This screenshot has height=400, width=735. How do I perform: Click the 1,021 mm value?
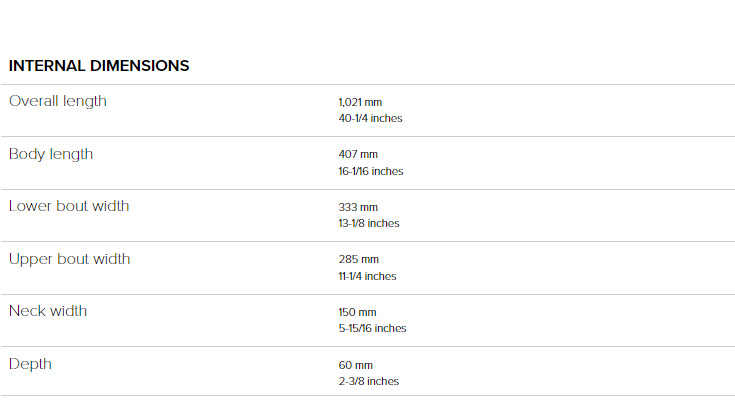(360, 102)
